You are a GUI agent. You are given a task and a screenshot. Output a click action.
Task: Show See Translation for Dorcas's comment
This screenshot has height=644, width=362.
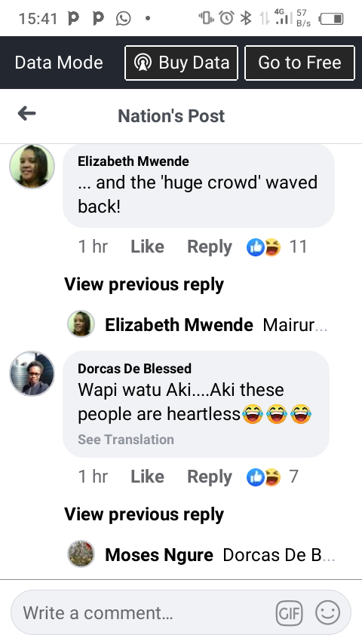pyautogui.click(x=126, y=440)
